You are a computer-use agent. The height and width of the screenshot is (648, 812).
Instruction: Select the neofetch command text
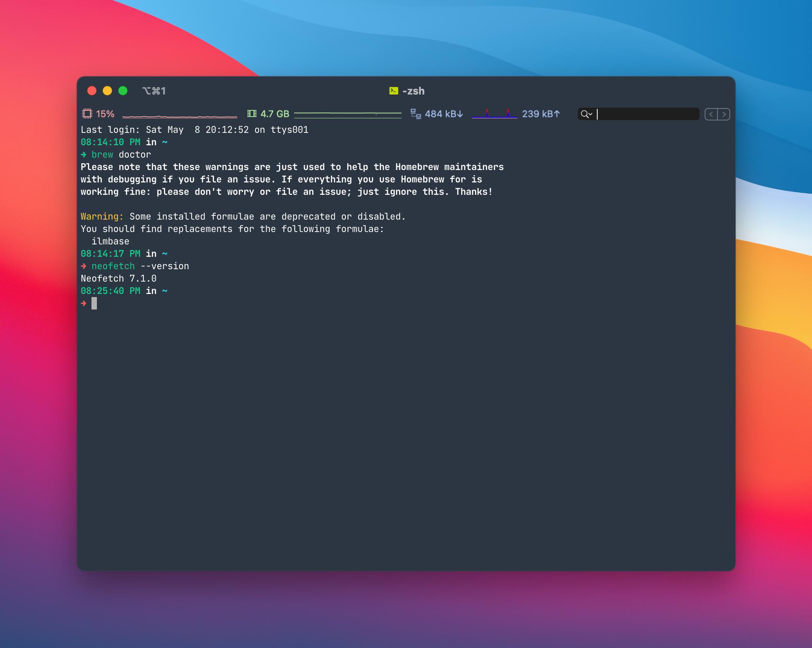(113, 266)
